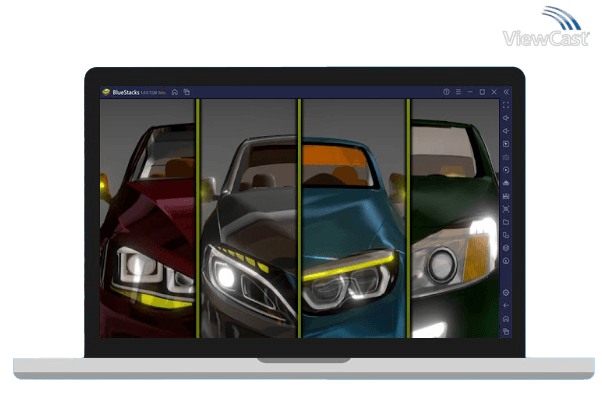
Task: Open the hamburger menu in title bar
Action: (x=458, y=92)
